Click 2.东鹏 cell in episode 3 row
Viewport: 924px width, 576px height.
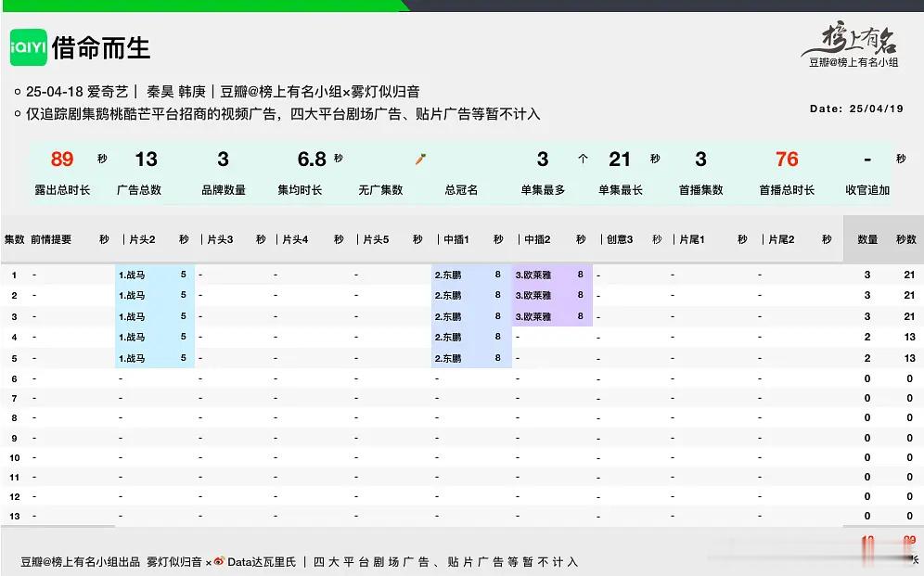pos(448,316)
